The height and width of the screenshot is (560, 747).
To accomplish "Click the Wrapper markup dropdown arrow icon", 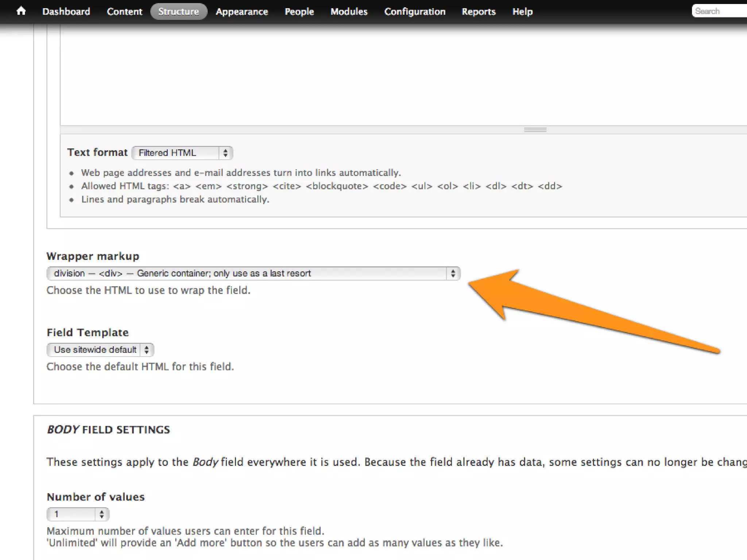I will (x=453, y=273).
